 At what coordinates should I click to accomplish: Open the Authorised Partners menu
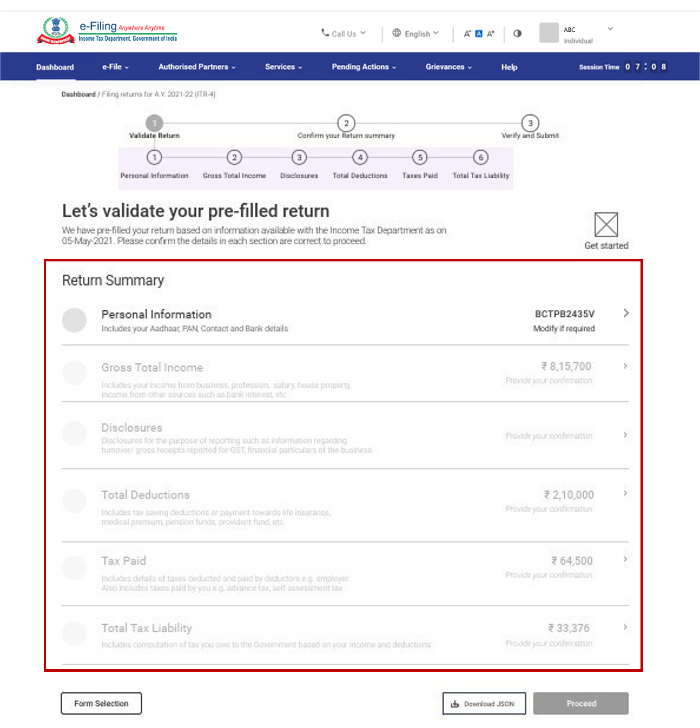coord(197,67)
